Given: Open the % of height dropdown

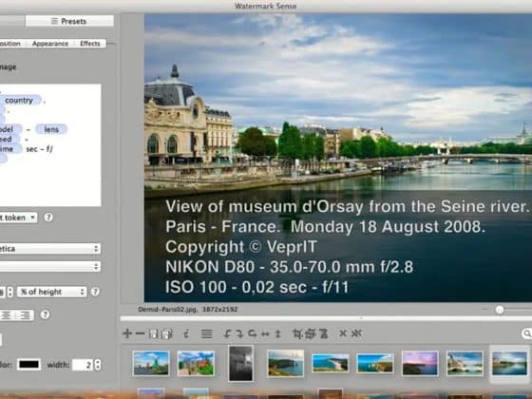Looking at the screenshot, I should [x=52, y=292].
